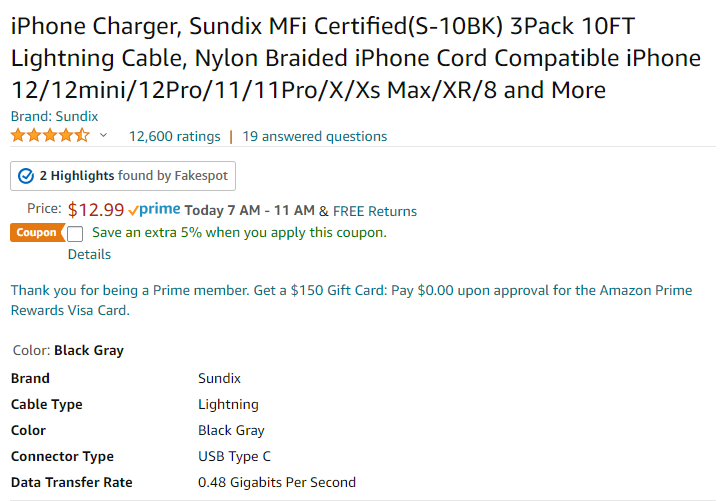Viewport: 726px width, 501px height.
Task: Click the Connector Type USB Type C value
Action: click(234, 457)
